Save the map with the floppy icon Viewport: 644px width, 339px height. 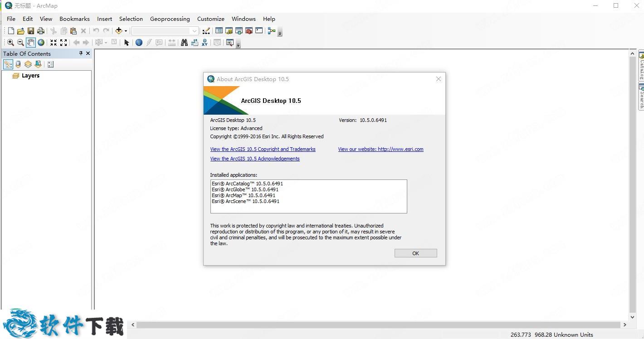click(31, 31)
